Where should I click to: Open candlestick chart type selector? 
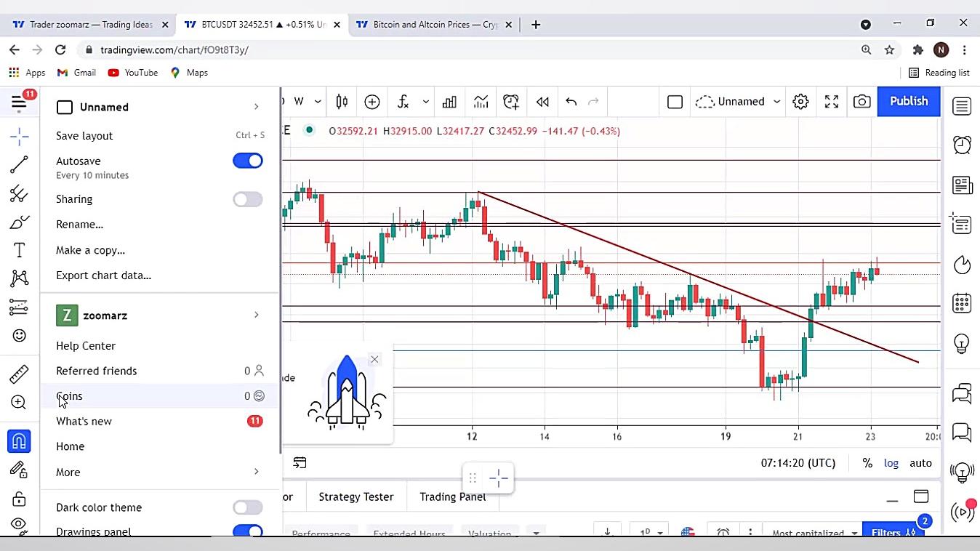342,102
